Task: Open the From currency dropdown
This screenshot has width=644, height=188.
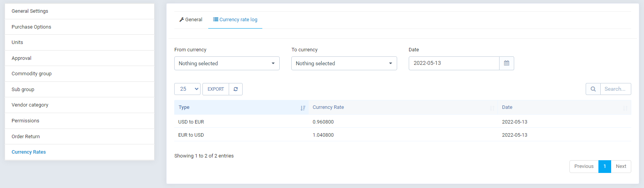Action: coord(227,63)
